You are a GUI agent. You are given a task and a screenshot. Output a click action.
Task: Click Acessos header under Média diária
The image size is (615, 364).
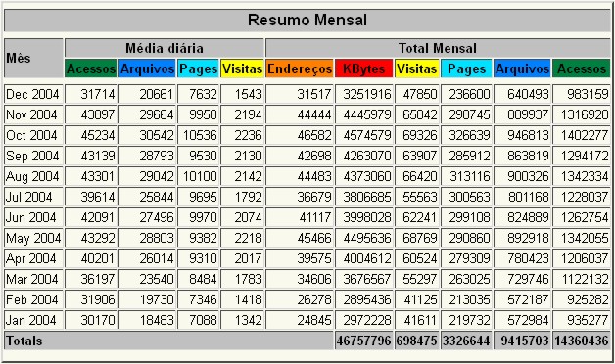[x=91, y=68]
